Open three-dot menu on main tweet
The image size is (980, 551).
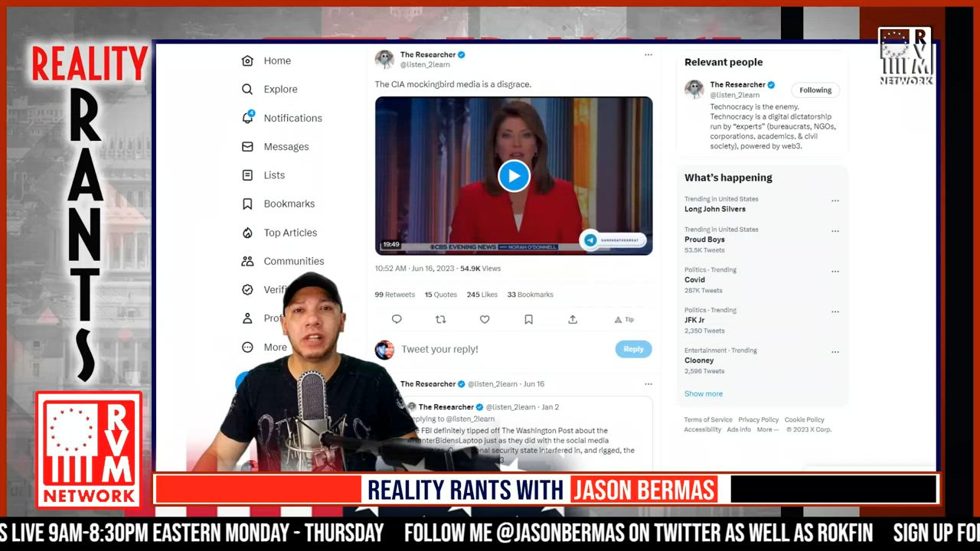(x=648, y=55)
